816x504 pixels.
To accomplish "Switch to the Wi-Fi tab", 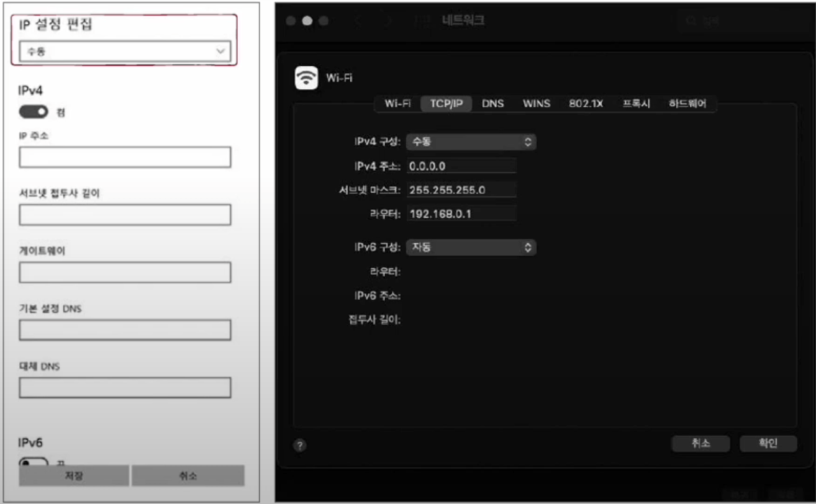I will point(397,104).
